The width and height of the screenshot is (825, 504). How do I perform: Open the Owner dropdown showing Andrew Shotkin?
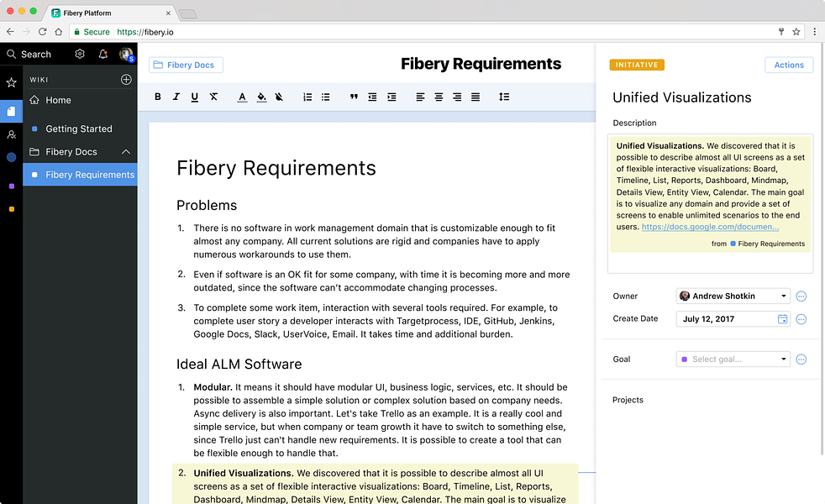(733, 297)
